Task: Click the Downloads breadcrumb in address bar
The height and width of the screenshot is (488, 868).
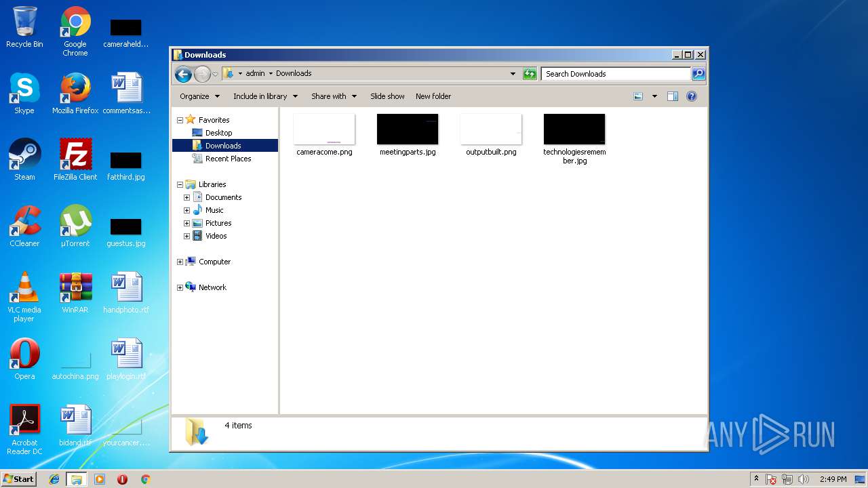Action: click(294, 73)
